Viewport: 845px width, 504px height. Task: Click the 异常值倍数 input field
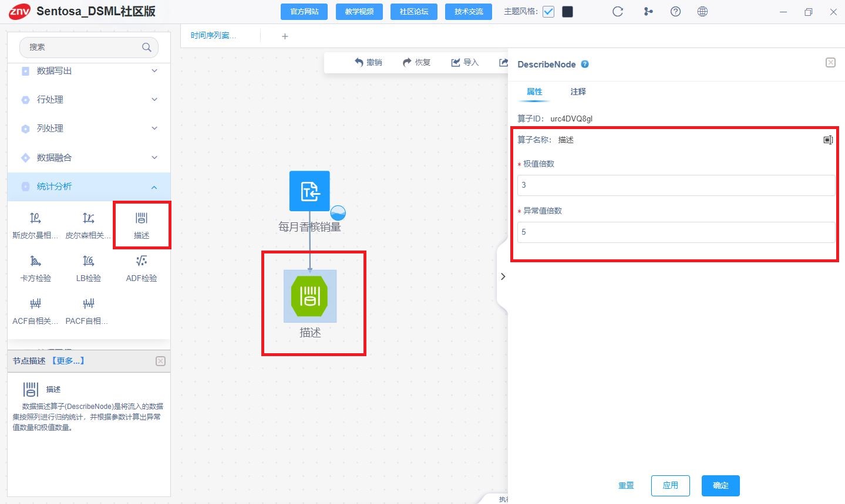coord(676,232)
